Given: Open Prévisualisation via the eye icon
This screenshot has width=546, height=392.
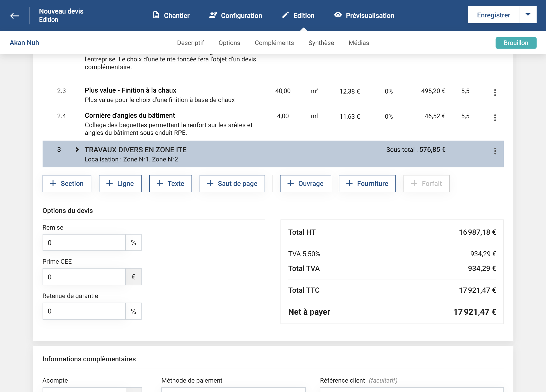Looking at the screenshot, I should [338, 15].
